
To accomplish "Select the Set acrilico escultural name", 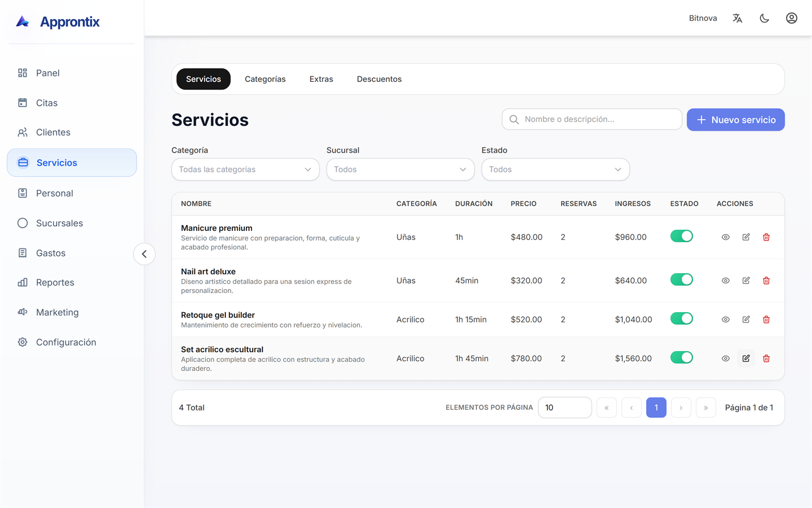I will (x=222, y=349).
